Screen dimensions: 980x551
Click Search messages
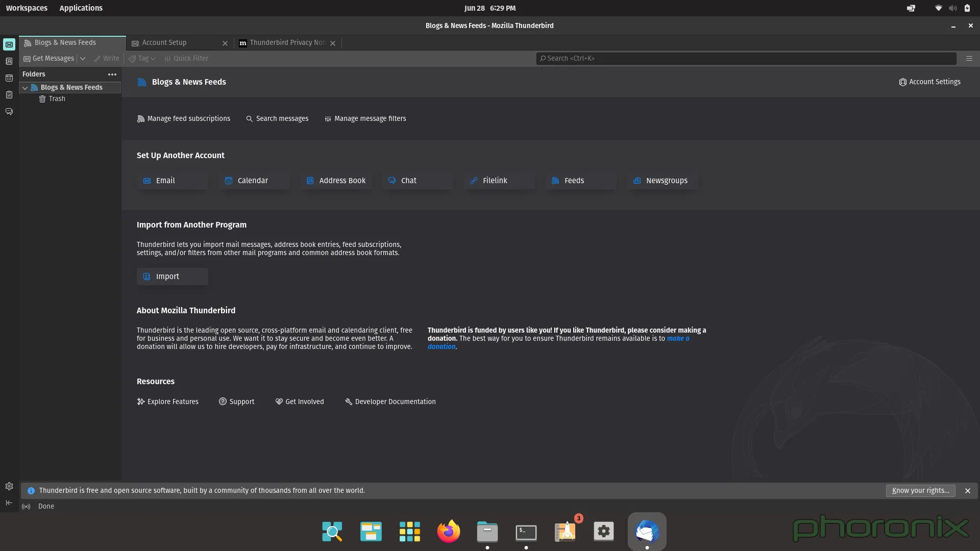(x=277, y=119)
